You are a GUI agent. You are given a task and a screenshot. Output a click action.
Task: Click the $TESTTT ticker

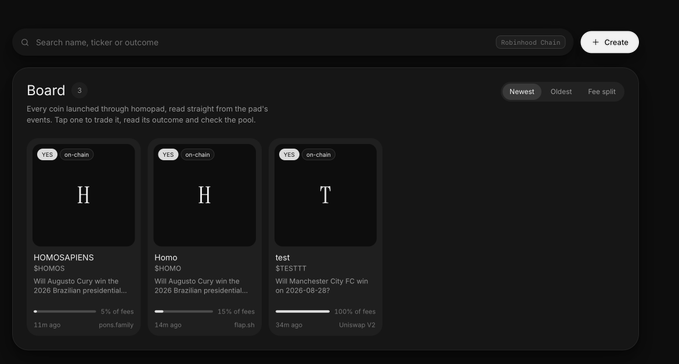tap(291, 268)
